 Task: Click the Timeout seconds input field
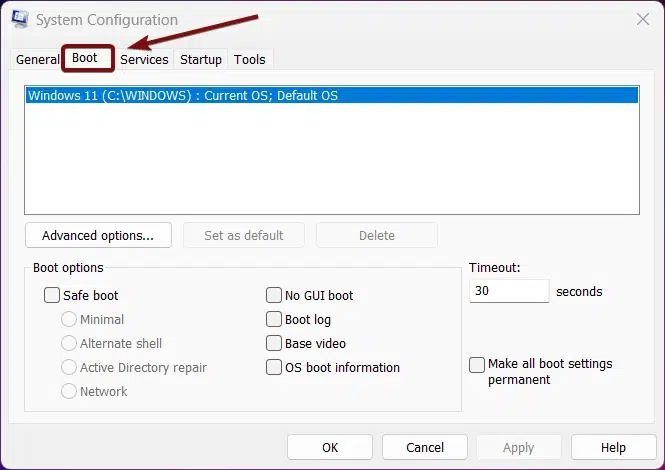pos(509,291)
